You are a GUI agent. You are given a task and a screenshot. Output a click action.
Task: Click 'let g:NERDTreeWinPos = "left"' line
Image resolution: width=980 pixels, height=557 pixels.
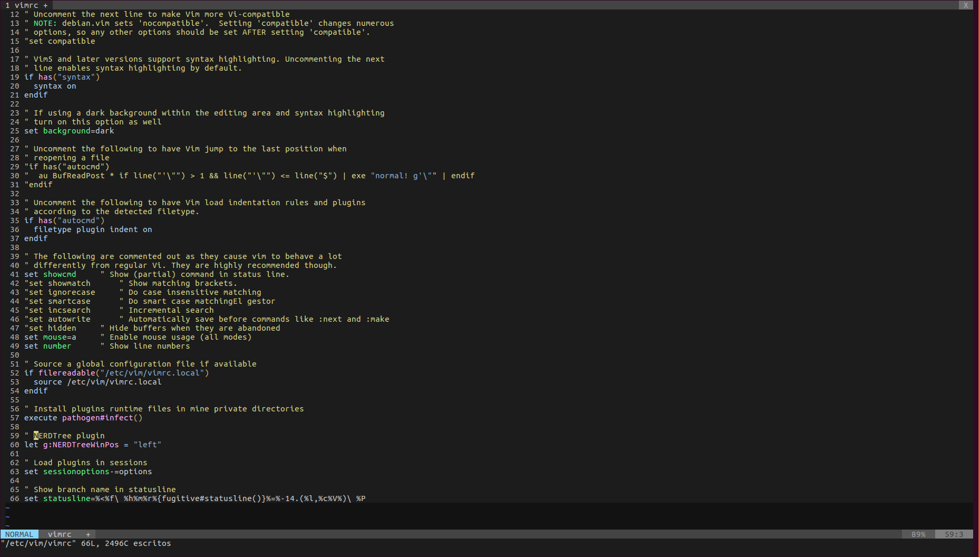coord(93,445)
